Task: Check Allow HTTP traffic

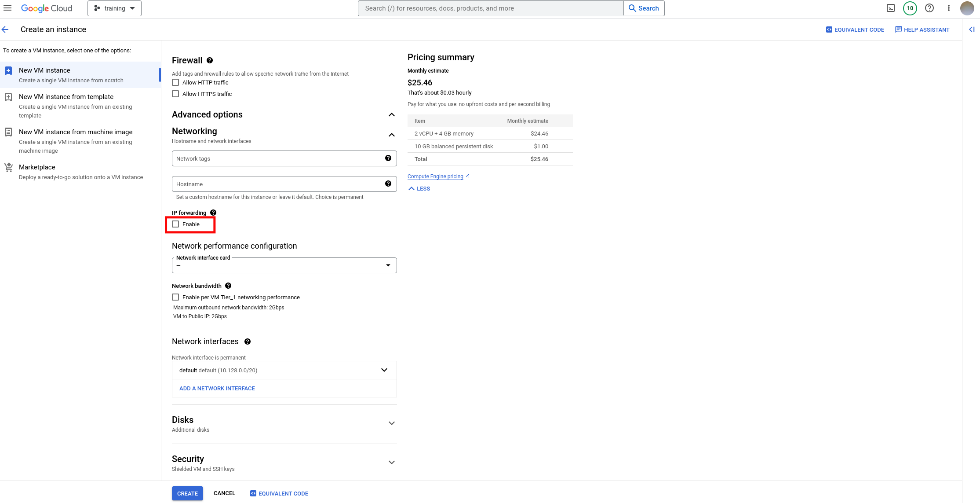Action: click(175, 83)
